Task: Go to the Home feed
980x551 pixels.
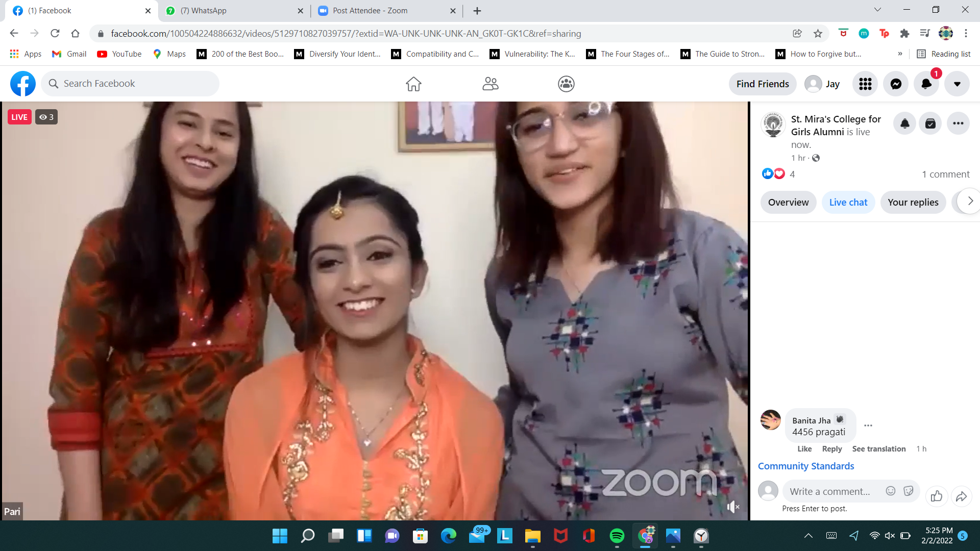Action: (413, 83)
